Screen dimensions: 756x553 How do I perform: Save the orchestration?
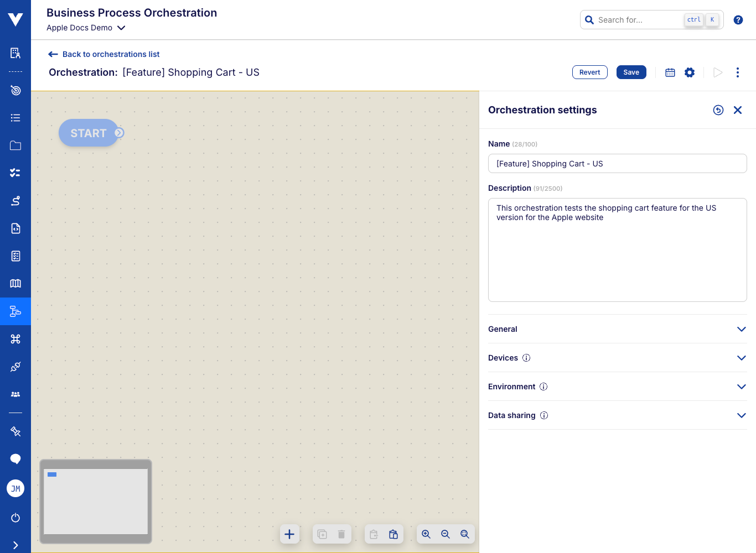[631, 72]
